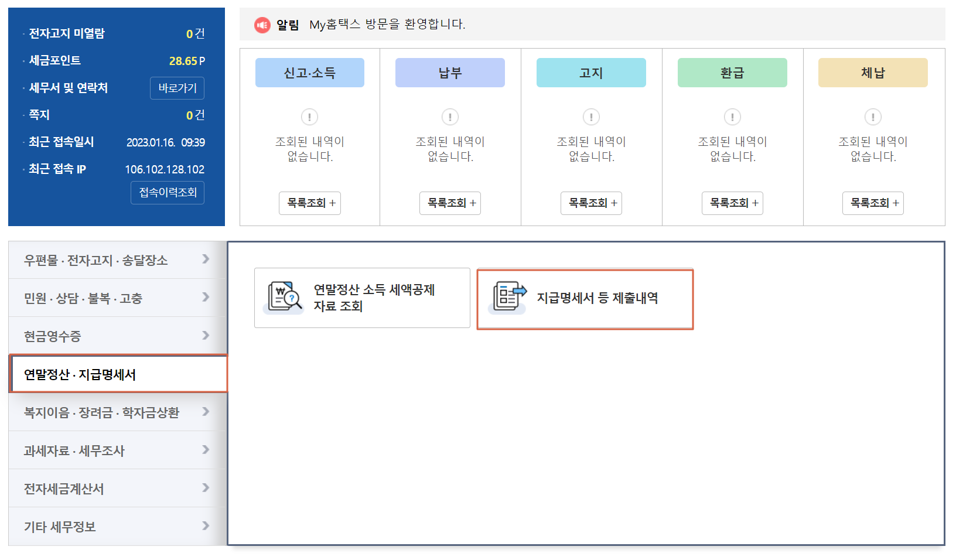The image size is (956, 560).
Task: Click the exclamation icon under 신고·소득
Action: [x=309, y=117]
